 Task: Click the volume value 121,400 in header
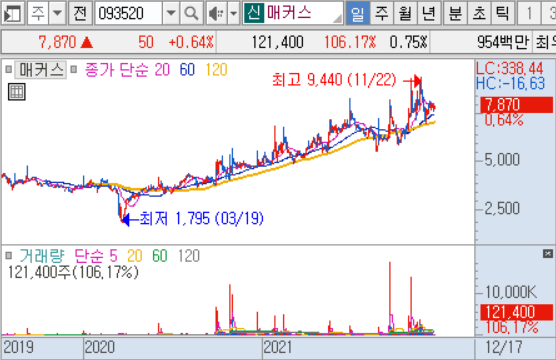(x=278, y=42)
